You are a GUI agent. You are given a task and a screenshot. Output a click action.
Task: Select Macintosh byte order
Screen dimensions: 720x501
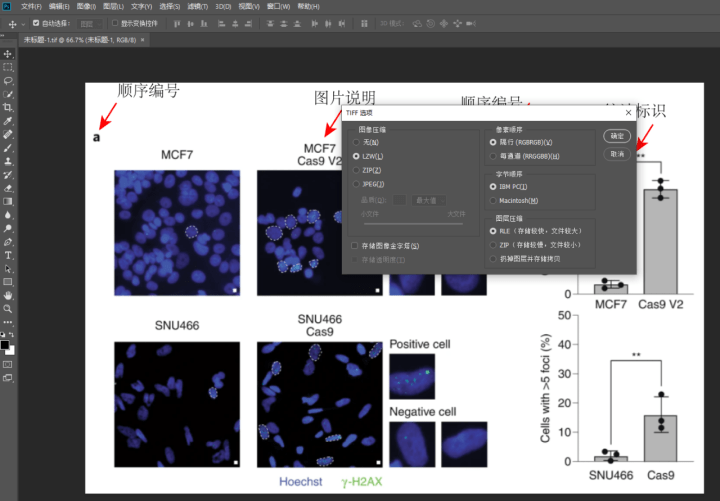click(493, 199)
